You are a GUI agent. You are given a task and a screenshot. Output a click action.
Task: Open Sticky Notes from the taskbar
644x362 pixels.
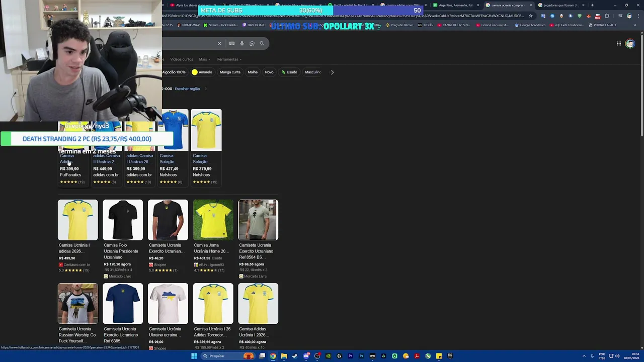(439, 356)
